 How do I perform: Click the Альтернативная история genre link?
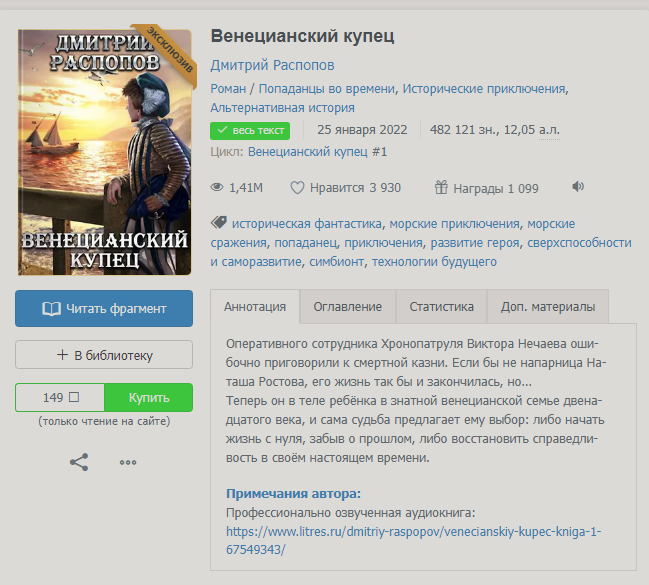[x=283, y=108]
